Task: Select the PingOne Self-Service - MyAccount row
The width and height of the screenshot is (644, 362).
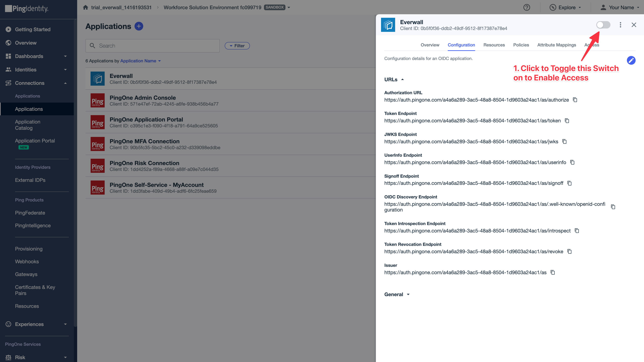Action: click(230, 188)
